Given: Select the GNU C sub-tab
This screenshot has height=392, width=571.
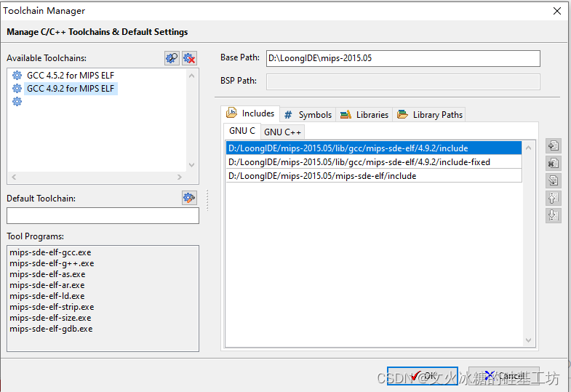Looking at the screenshot, I should (242, 131).
